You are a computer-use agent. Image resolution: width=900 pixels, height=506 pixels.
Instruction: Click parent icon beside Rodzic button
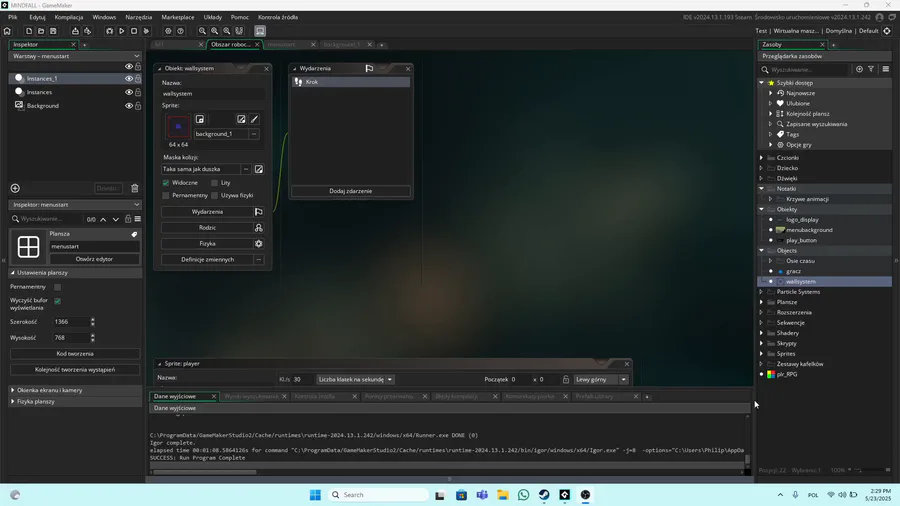259,228
